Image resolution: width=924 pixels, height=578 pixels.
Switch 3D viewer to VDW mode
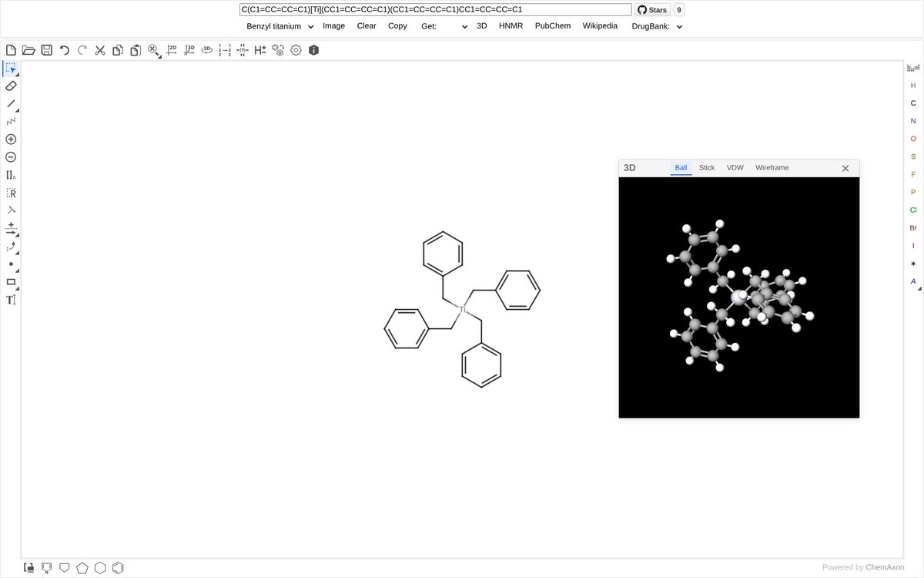pyautogui.click(x=735, y=168)
